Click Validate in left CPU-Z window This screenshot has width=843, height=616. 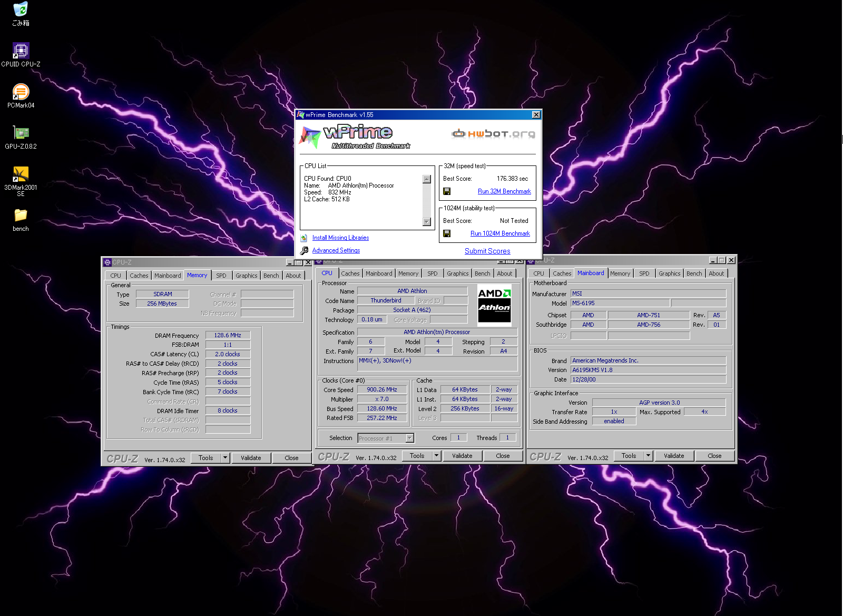251,458
